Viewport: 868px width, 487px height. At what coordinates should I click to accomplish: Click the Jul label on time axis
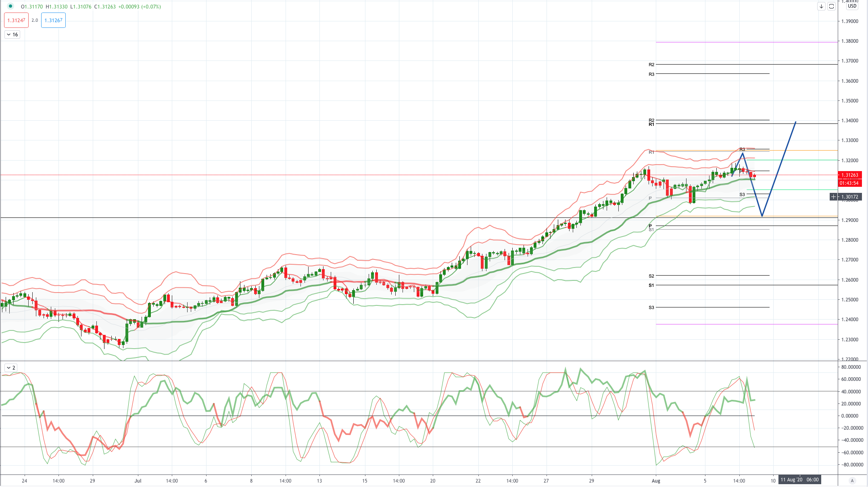(x=138, y=481)
